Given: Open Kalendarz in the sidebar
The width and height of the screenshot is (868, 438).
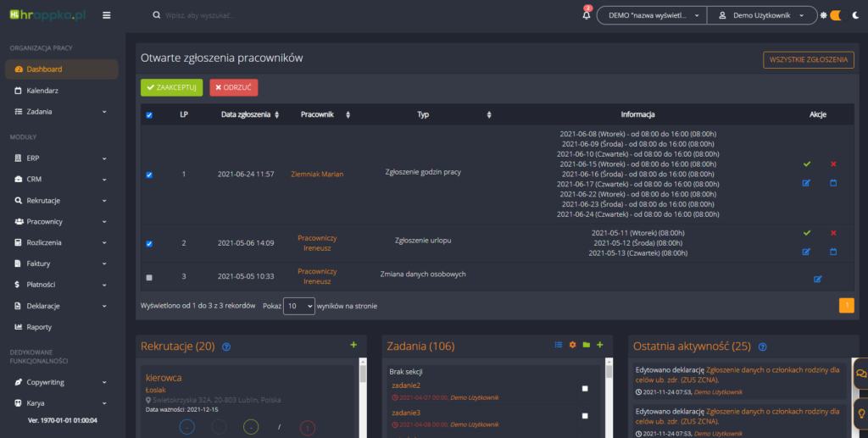Looking at the screenshot, I should (x=42, y=90).
